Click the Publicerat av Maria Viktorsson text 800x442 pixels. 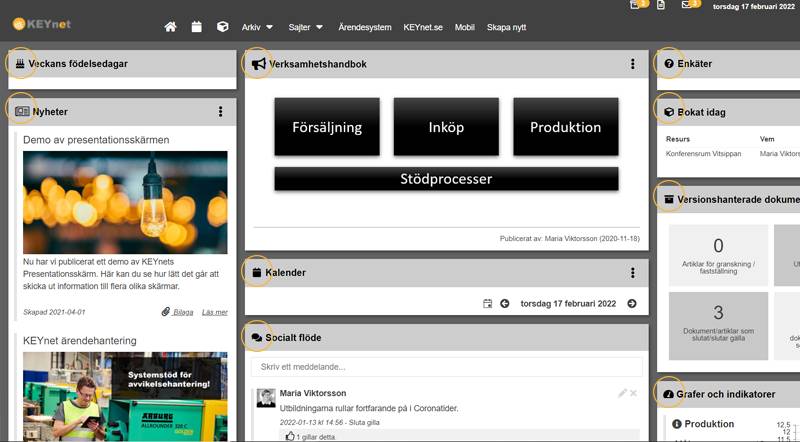pos(569,238)
